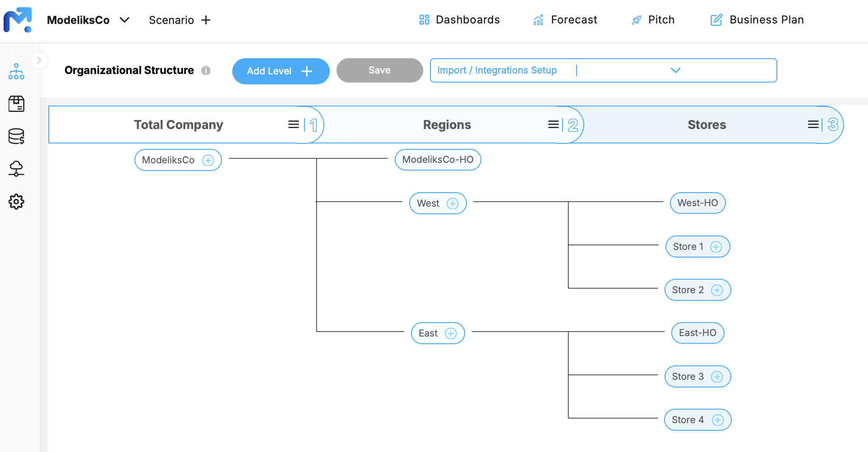868x452 pixels.
Task: Select the cloud network icon in sidebar
Action: pos(16,169)
